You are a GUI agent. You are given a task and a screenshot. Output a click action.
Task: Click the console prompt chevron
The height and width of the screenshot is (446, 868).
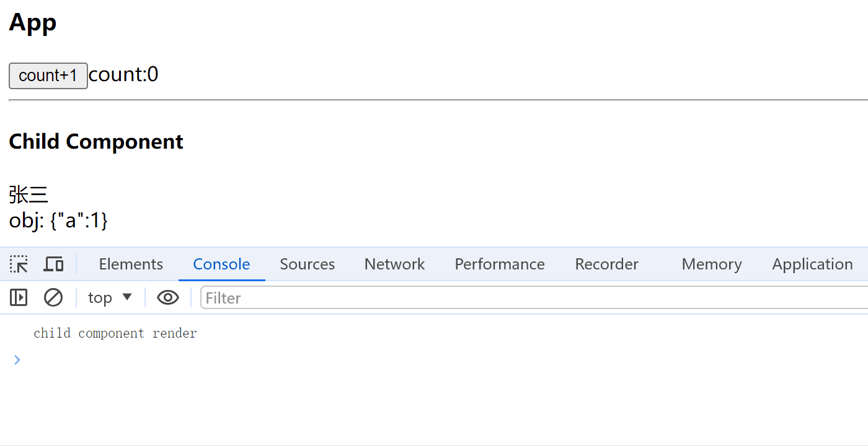(x=17, y=360)
